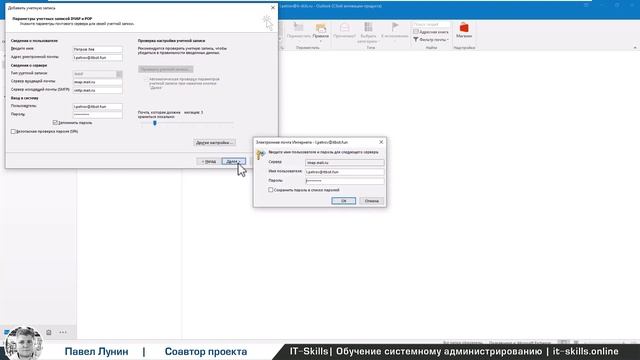
Task: Confirm password dialog with OK
Action: 343,201
